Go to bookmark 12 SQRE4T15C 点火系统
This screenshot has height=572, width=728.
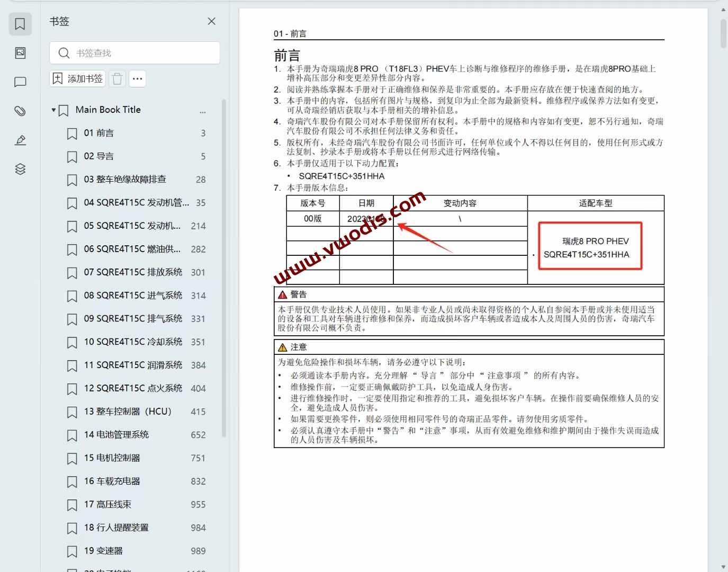pyautogui.click(x=133, y=388)
